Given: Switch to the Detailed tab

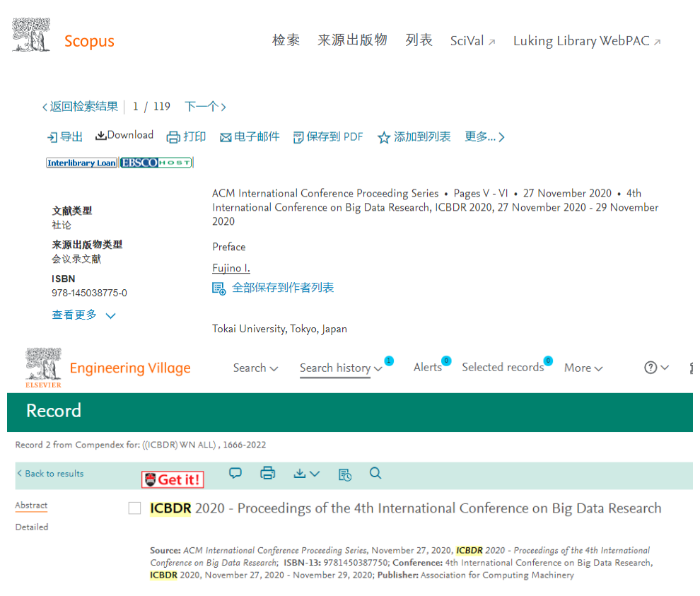Looking at the screenshot, I should (32, 527).
